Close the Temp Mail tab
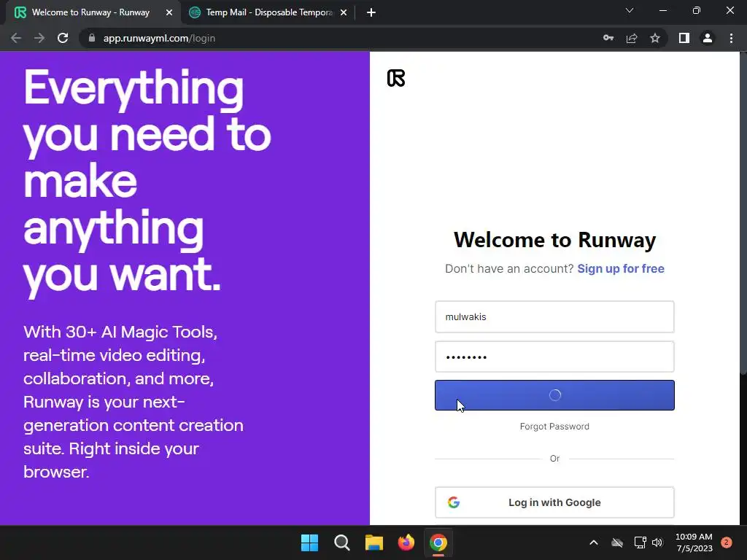 (344, 12)
